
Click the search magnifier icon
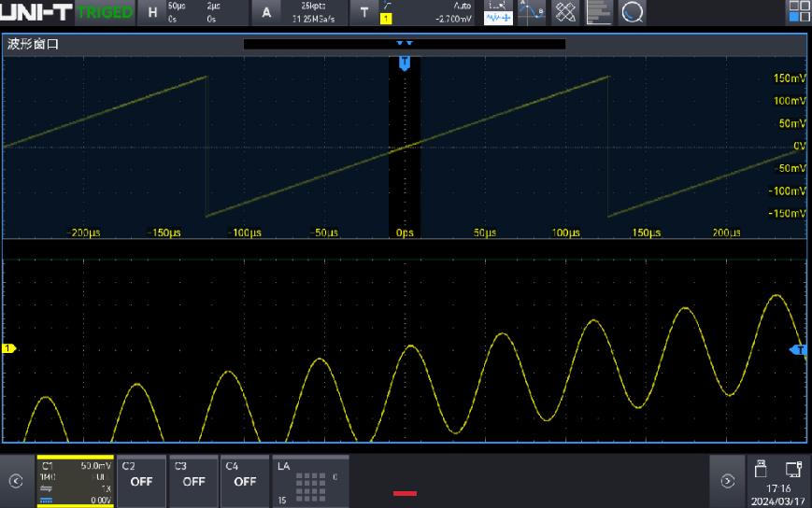[633, 11]
